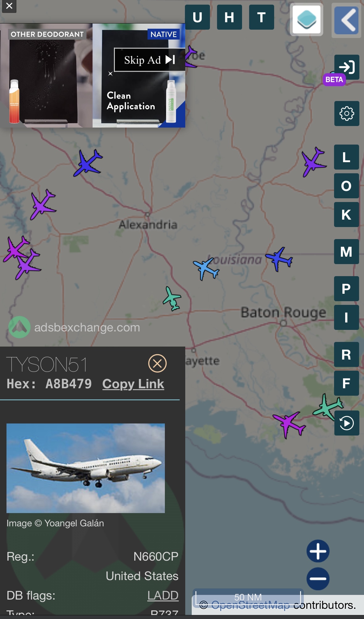Image resolution: width=364 pixels, height=619 pixels.
Task: Open the LADD database flag link
Action: tap(163, 595)
